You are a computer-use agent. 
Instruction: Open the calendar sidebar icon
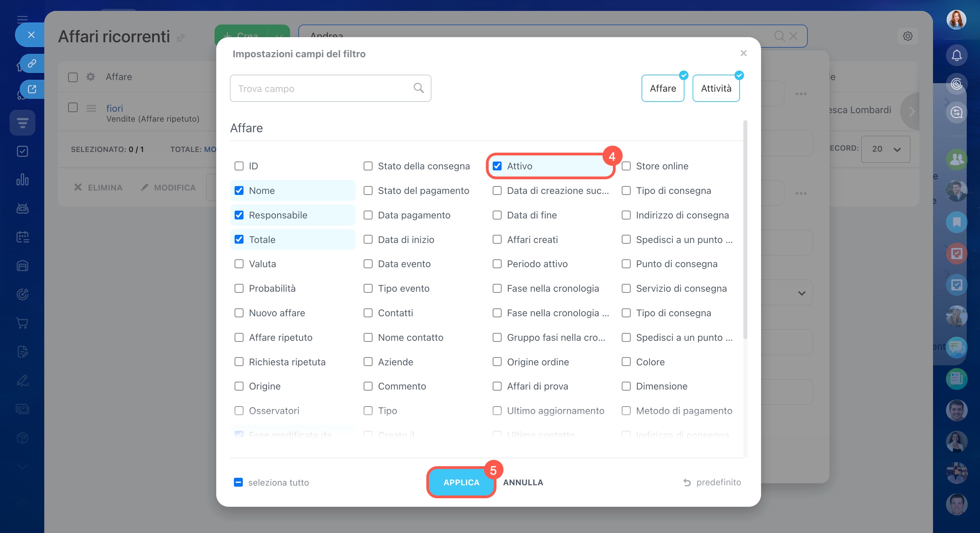[22, 237]
